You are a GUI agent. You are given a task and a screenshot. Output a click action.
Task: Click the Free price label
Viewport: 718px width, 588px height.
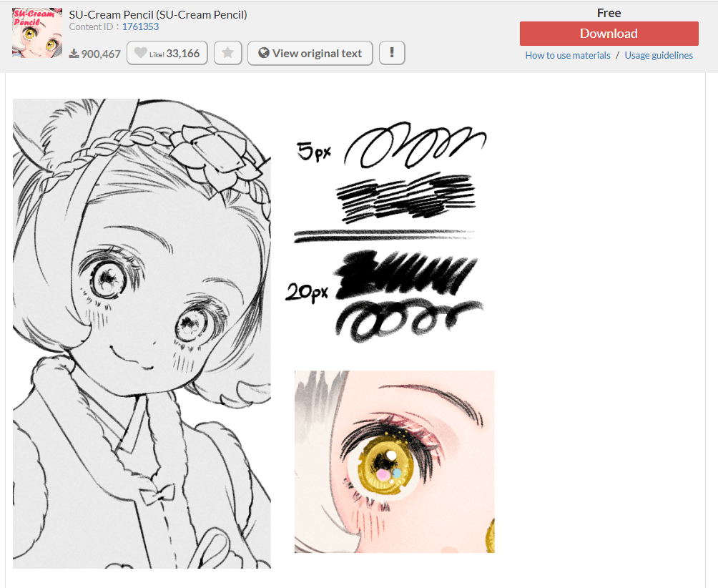(609, 13)
